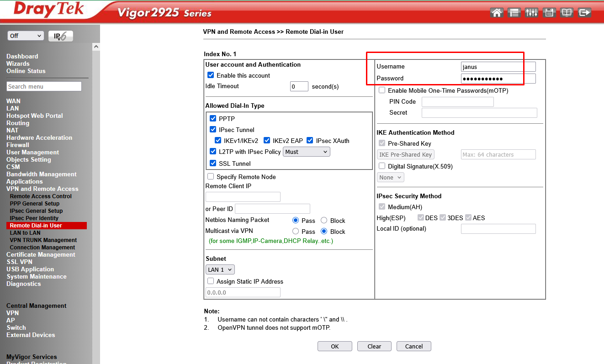Expand the LAN 1 subnet dropdown

[220, 270]
